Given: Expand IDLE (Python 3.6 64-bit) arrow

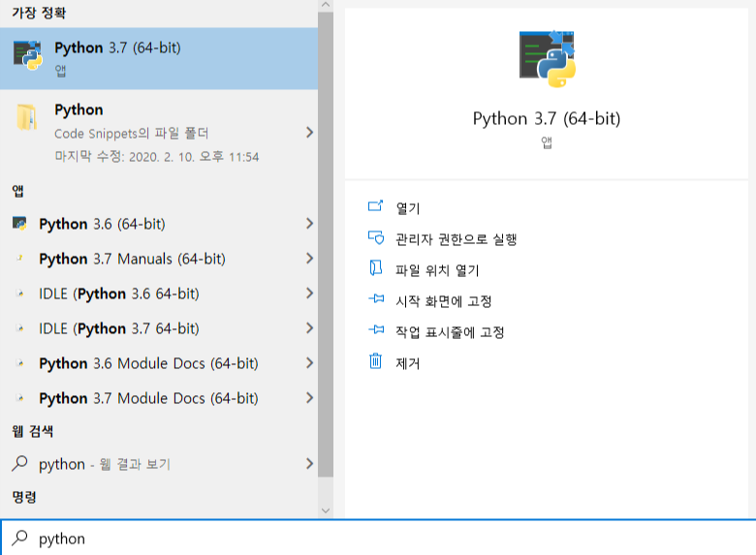Looking at the screenshot, I should tap(309, 293).
